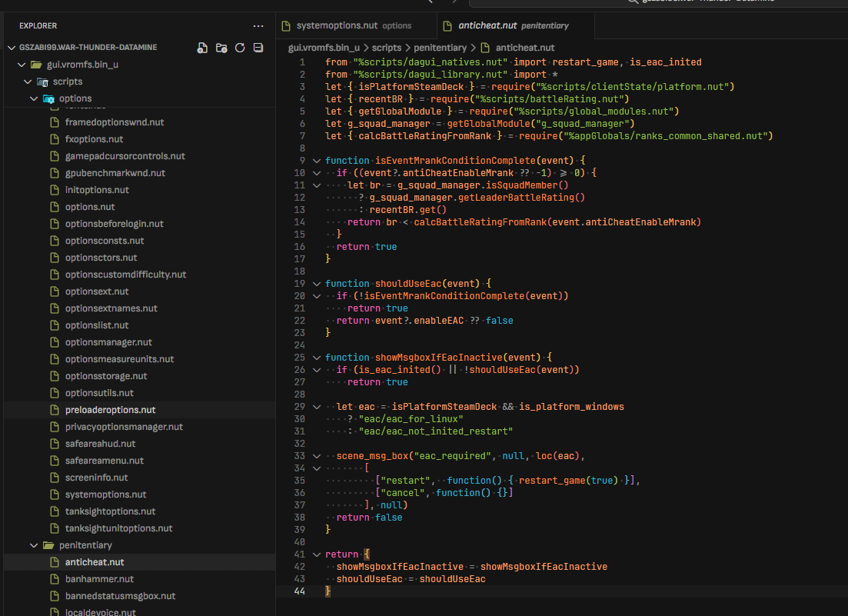Open optionsmeasureunits.nut file
This screenshot has height=616, width=848.
click(139, 359)
